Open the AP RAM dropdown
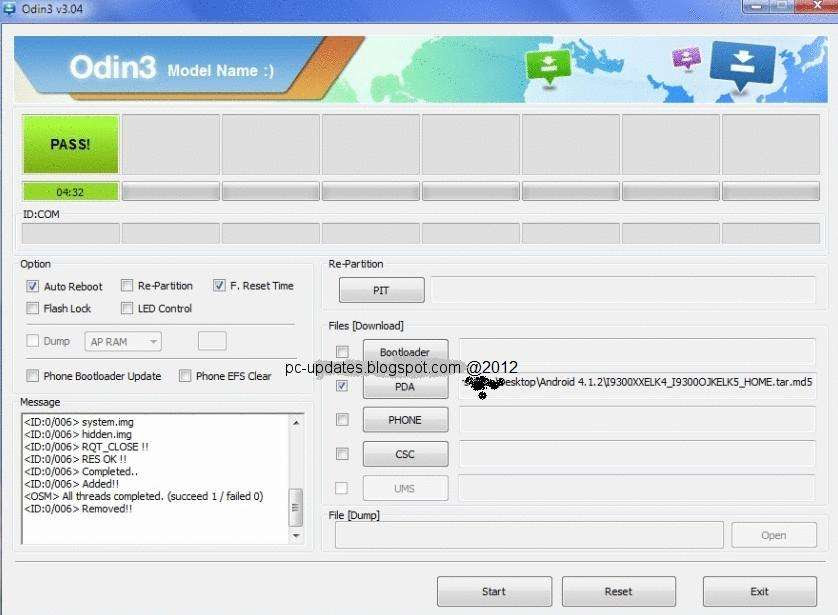The width and height of the screenshot is (838, 615). coord(123,341)
